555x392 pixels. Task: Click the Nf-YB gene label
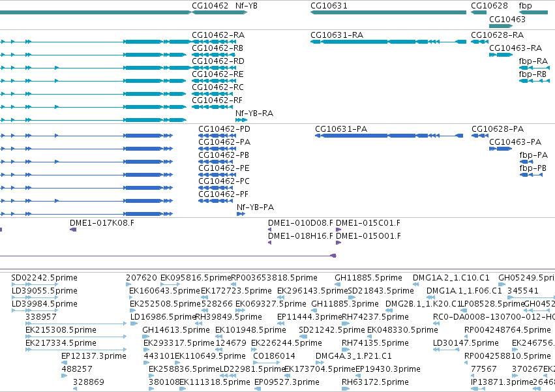point(247,6)
